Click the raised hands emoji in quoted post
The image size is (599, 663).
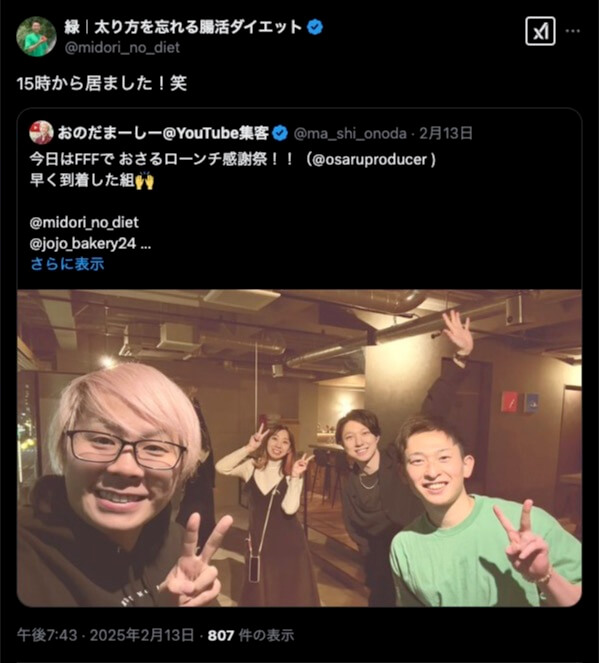144,180
